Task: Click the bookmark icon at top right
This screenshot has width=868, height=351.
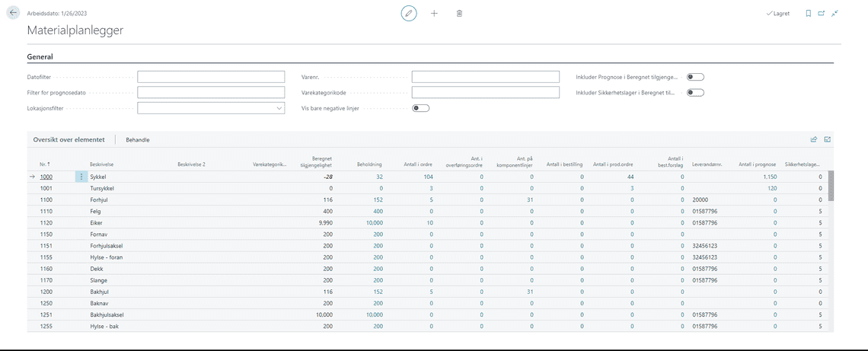Action: [x=808, y=13]
